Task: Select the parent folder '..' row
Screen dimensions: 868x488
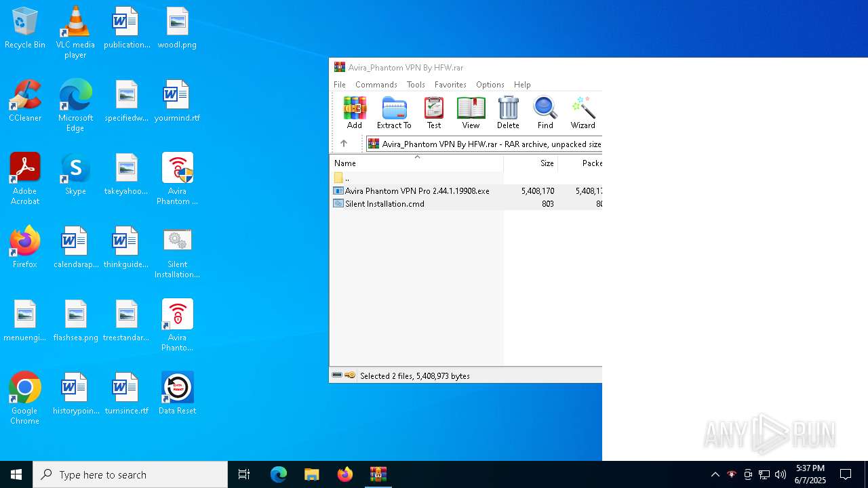Action: (466, 178)
